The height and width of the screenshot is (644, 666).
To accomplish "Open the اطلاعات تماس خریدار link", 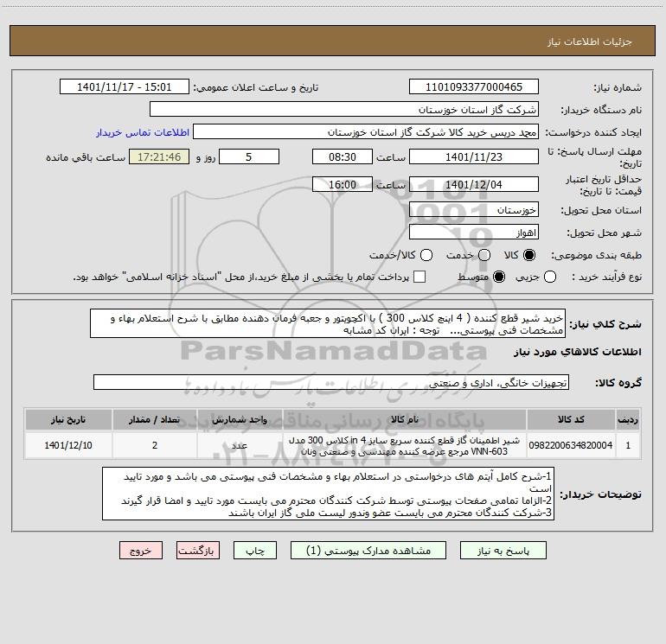I will click(x=143, y=132).
